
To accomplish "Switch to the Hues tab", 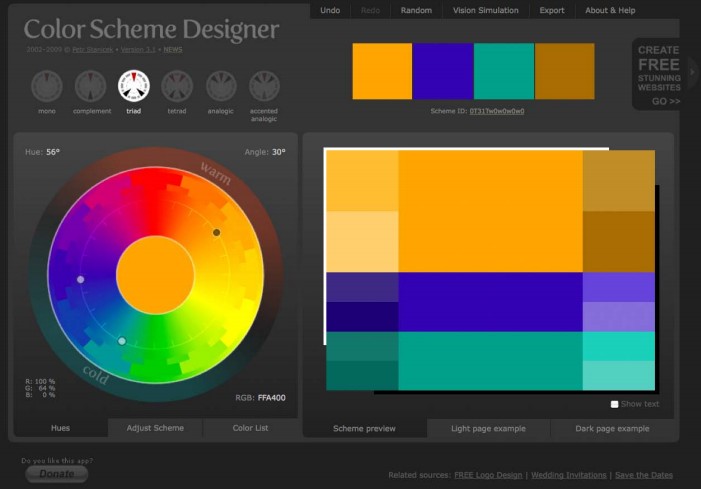I will [60, 428].
